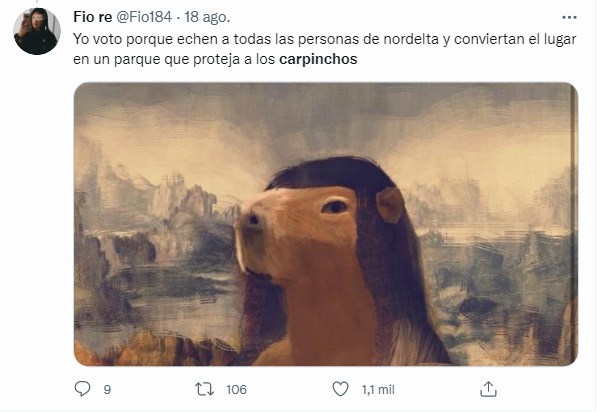The image size is (599, 412).
Task: Click the 18 ago. timestamp
Action: pyautogui.click(x=207, y=17)
